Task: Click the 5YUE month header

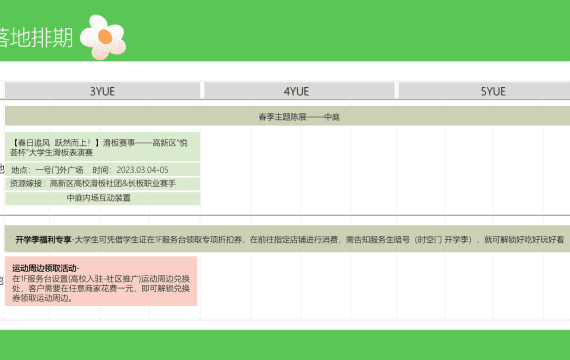Action: 484,91
